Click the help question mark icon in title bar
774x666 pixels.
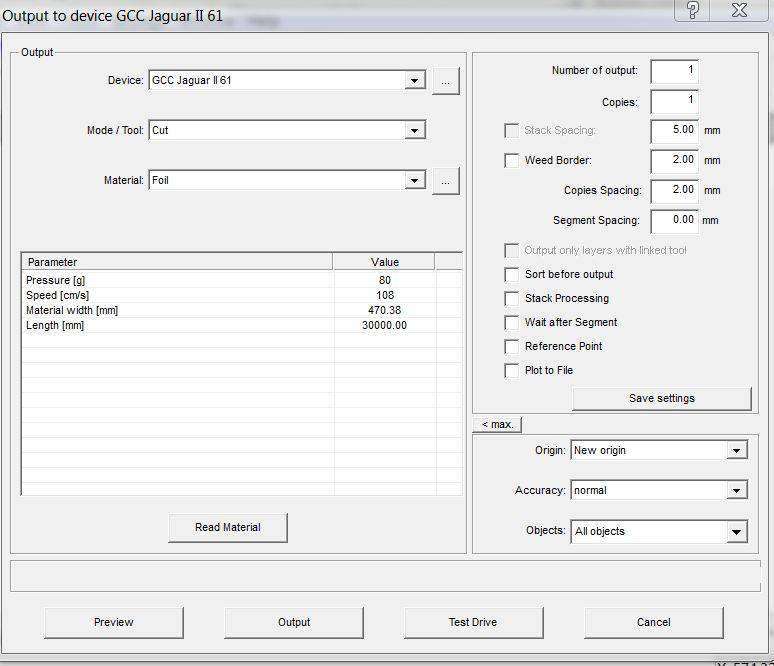click(x=692, y=10)
